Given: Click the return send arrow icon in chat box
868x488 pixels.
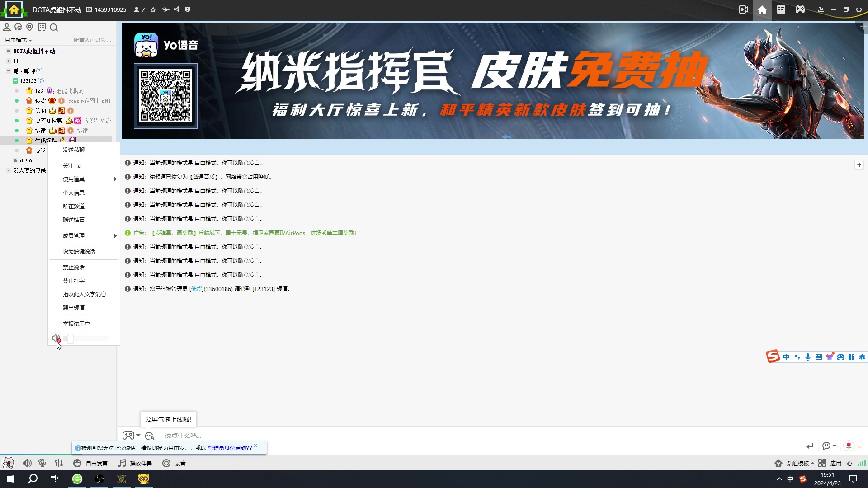Looking at the screenshot, I should click(810, 446).
